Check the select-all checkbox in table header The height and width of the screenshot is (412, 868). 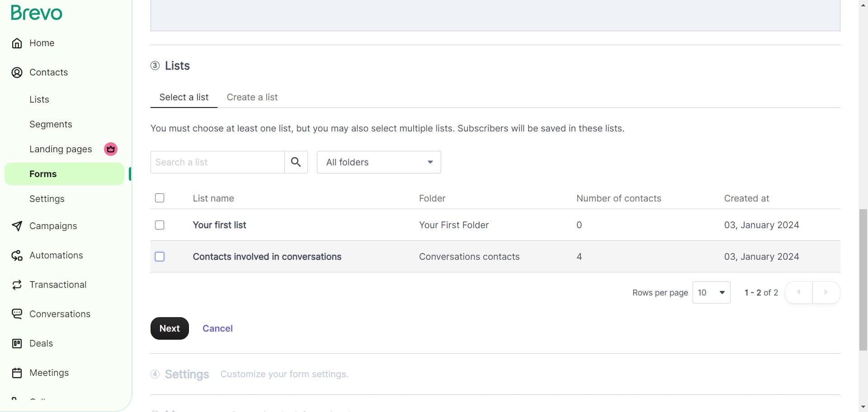coord(159,198)
